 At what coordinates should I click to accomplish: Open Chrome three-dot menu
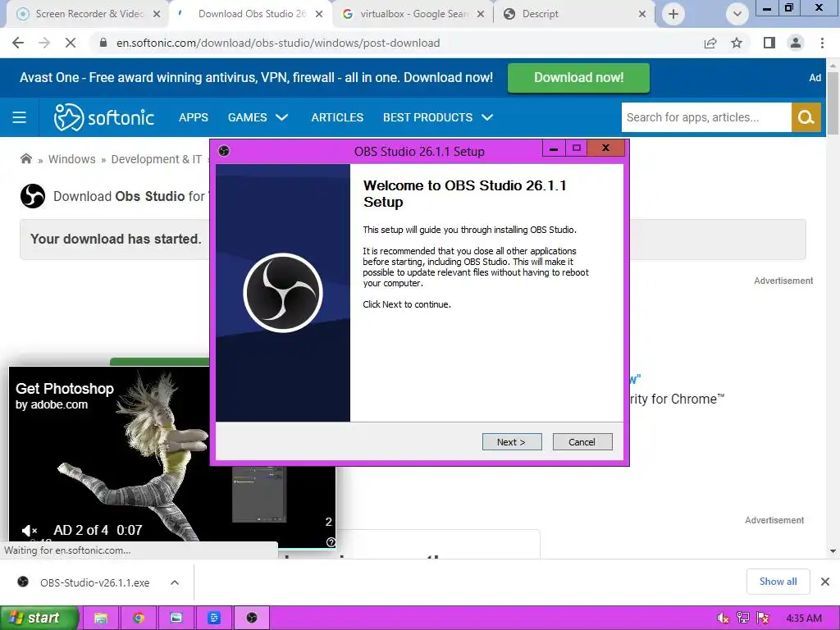click(x=822, y=43)
